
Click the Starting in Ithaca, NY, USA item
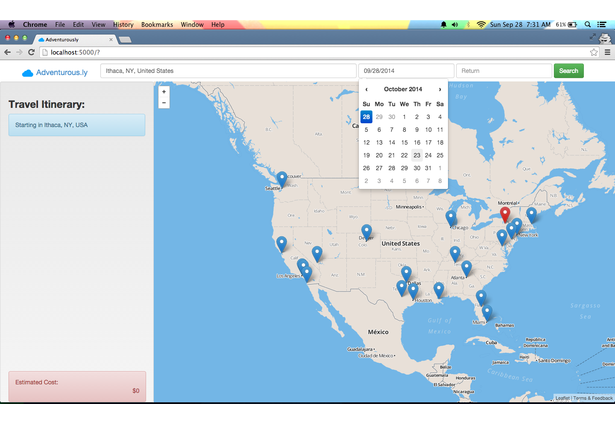77,125
